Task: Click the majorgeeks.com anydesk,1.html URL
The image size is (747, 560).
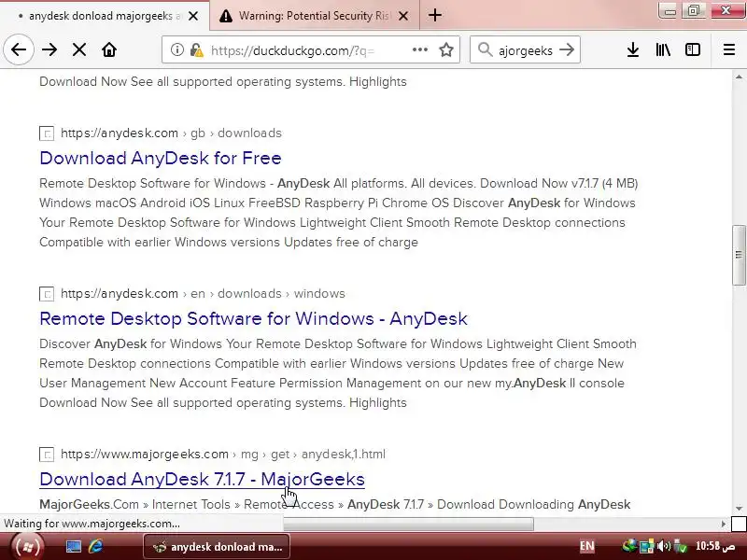Action: [223, 454]
